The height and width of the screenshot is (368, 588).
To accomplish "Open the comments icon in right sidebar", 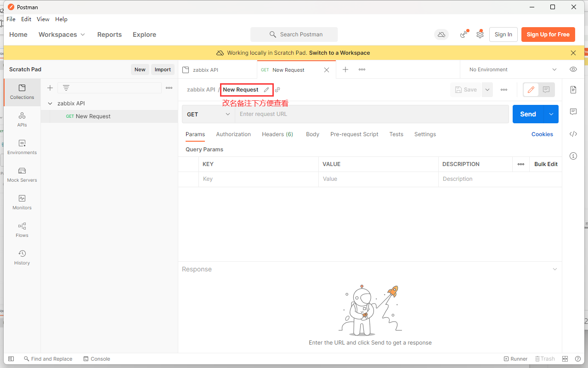I will tap(573, 112).
